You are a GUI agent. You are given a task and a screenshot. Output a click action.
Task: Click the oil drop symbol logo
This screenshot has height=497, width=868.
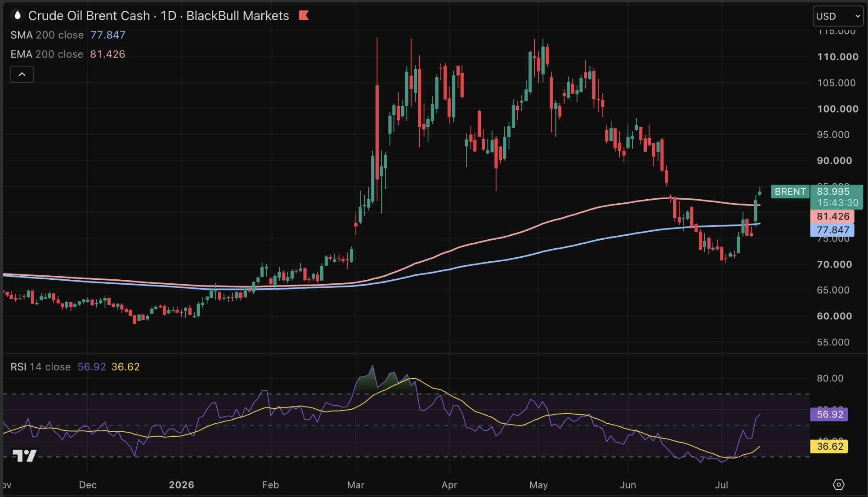(x=18, y=16)
